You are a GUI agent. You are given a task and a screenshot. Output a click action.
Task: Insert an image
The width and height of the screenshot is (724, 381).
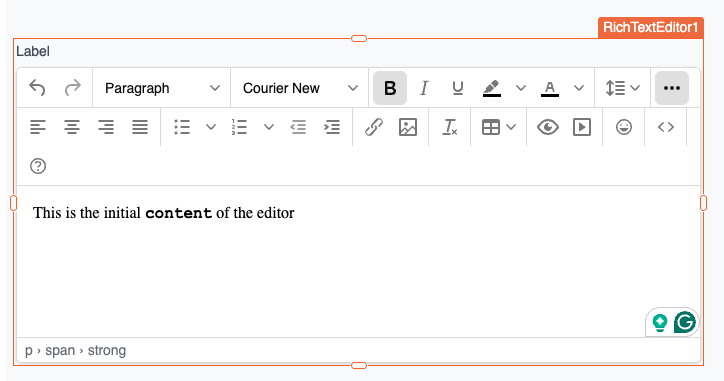[408, 127]
